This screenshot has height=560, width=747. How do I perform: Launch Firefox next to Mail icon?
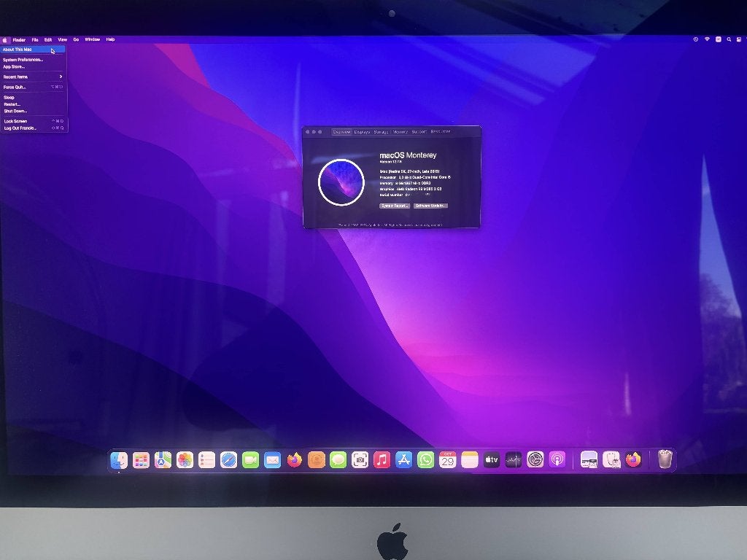point(295,460)
